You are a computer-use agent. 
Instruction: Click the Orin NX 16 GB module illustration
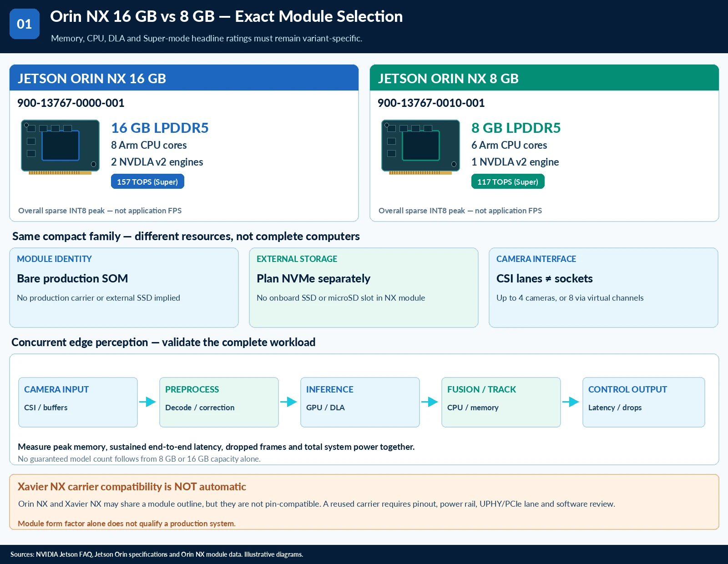(60, 147)
